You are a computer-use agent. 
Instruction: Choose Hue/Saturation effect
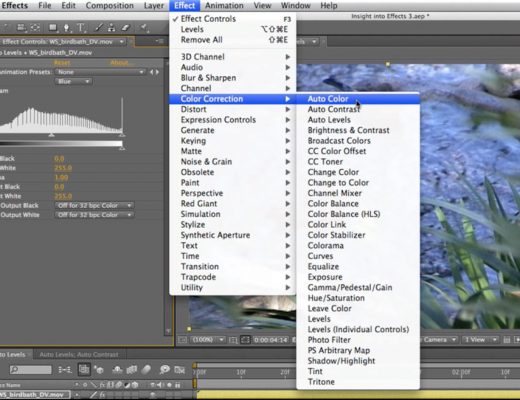[x=358, y=298]
